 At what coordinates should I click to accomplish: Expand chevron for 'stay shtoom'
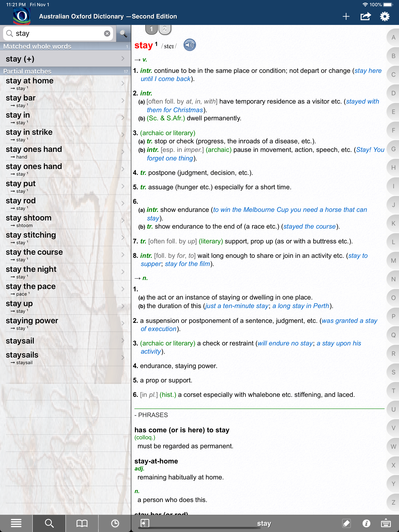click(x=123, y=220)
